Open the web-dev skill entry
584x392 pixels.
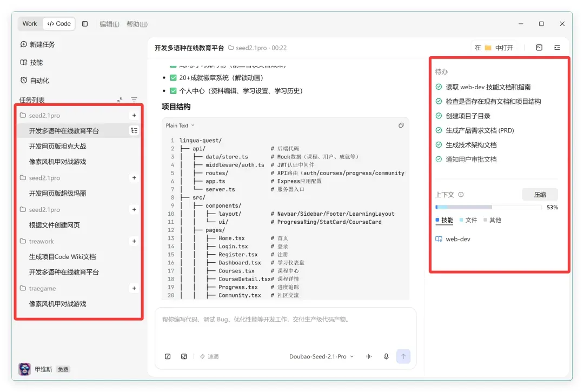pyautogui.click(x=453, y=239)
